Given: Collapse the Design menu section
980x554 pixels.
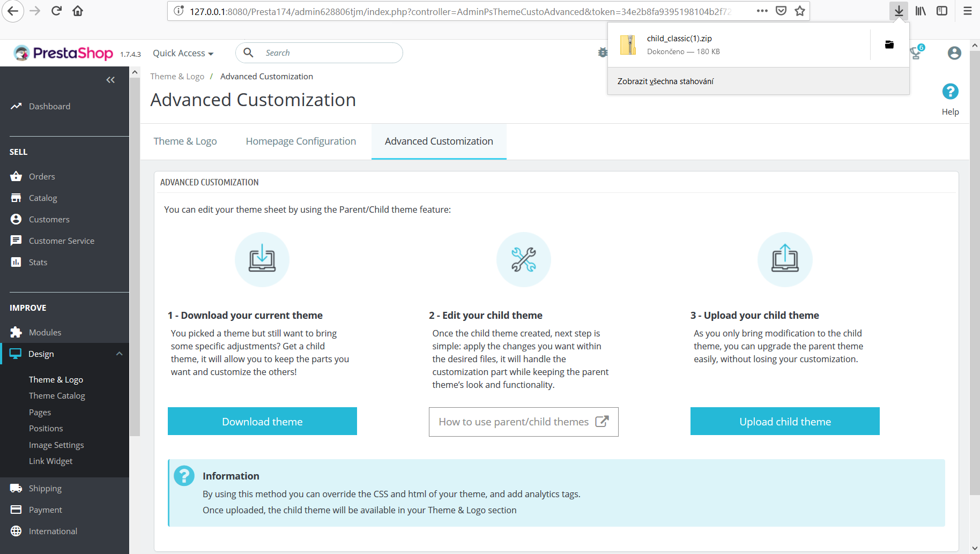Looking at the screenshot, I should tap(120, 353).
